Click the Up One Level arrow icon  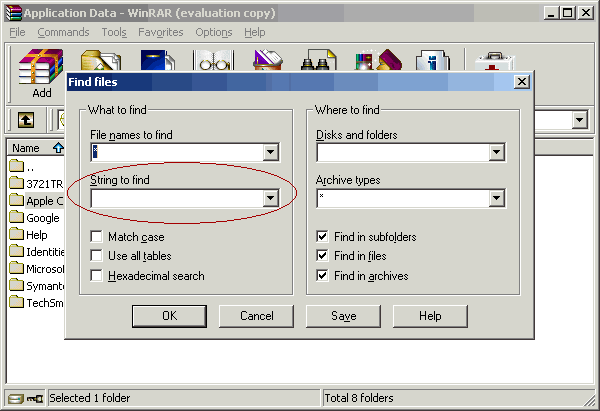(26, 120)
